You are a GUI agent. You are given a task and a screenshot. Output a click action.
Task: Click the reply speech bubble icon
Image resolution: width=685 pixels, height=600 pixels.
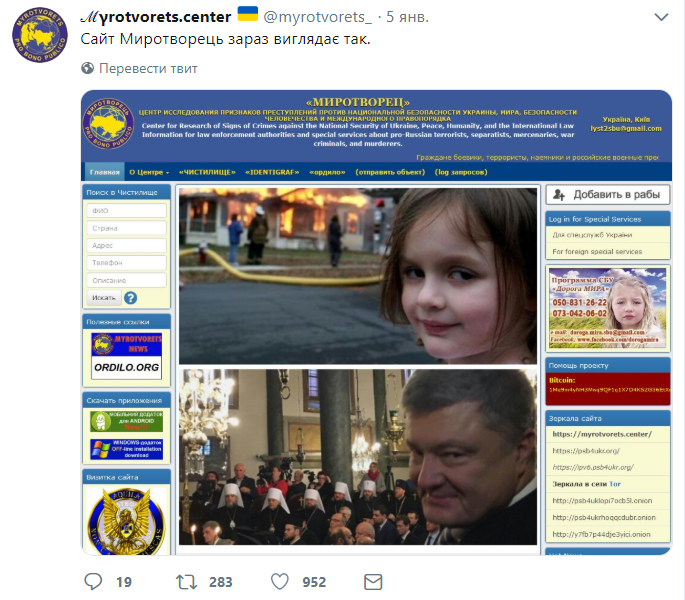pyautogui.click(x=93, y=582)
